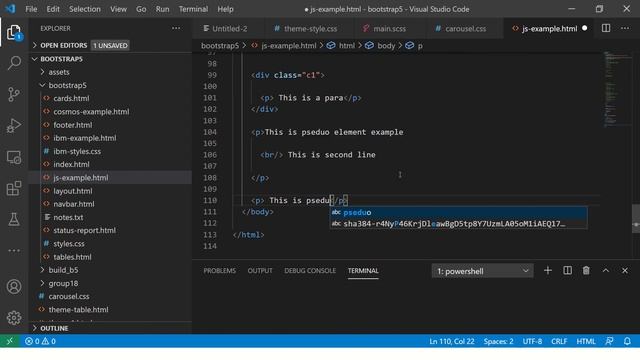Open the Go menu

coord(141,9)
